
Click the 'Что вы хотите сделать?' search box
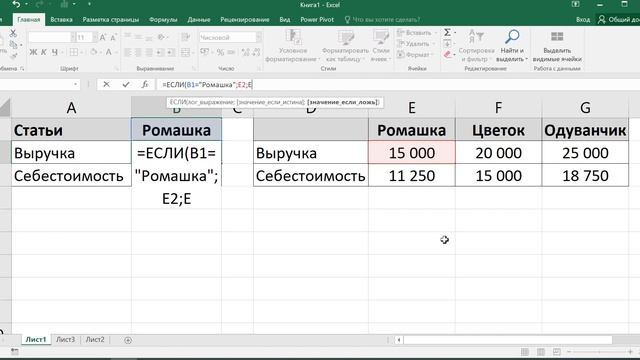tap(382, 20)
